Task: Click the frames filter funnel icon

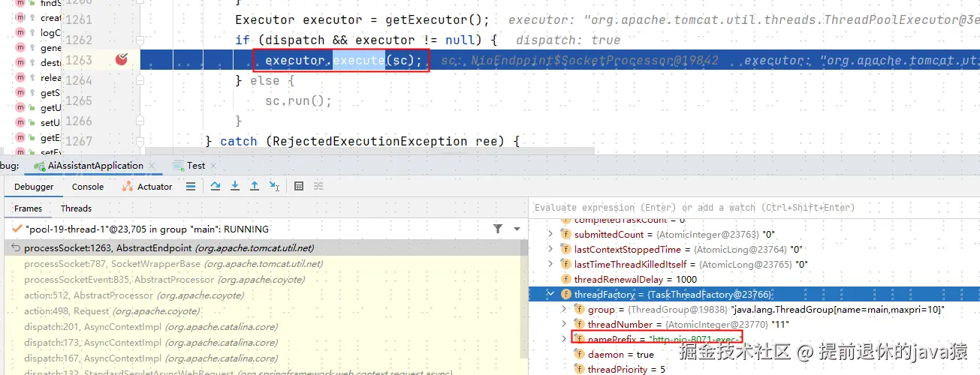Action: pyautogui.click(x=498, y=229)
